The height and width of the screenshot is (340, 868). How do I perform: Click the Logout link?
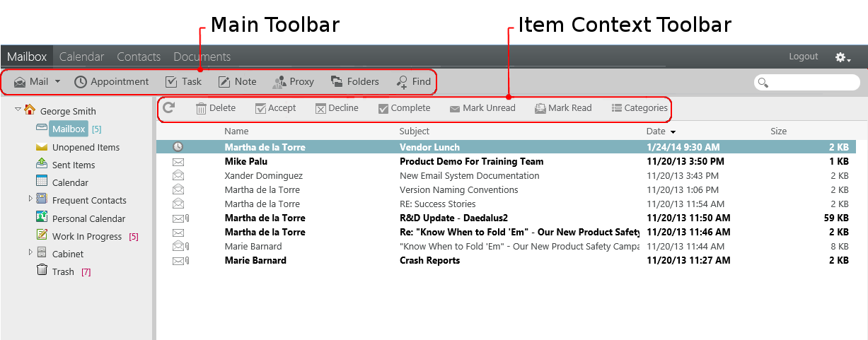click(x=804, y=57)
